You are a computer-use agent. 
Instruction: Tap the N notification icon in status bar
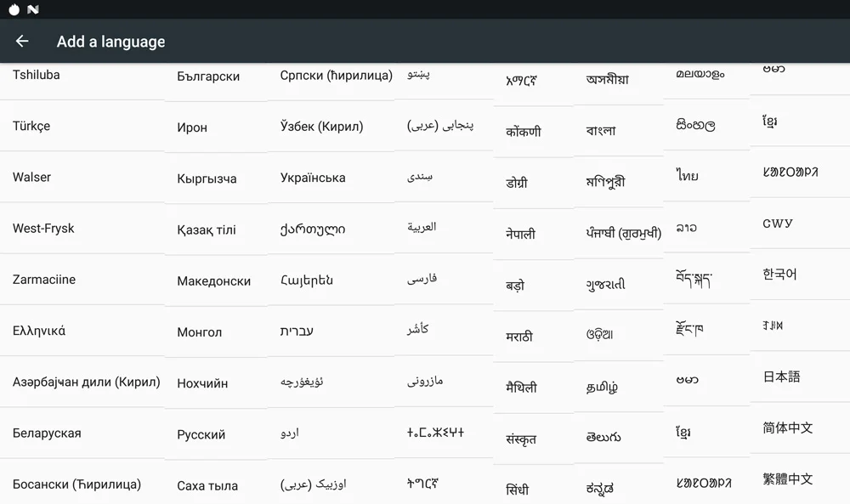pos(33,9)
